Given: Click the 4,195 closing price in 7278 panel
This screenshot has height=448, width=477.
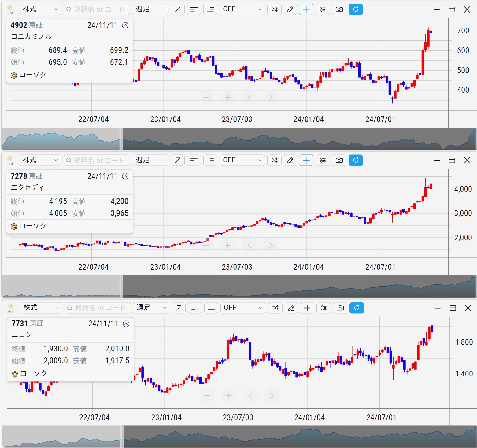Looking at the screenshot, I should click(x=58, y=201).
